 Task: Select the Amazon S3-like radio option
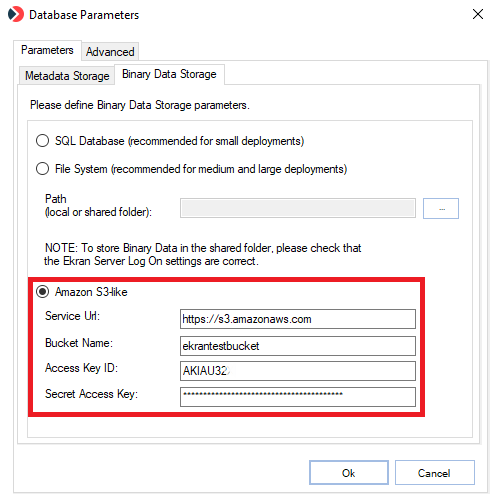pyautogui.click(x=42, y=292)
